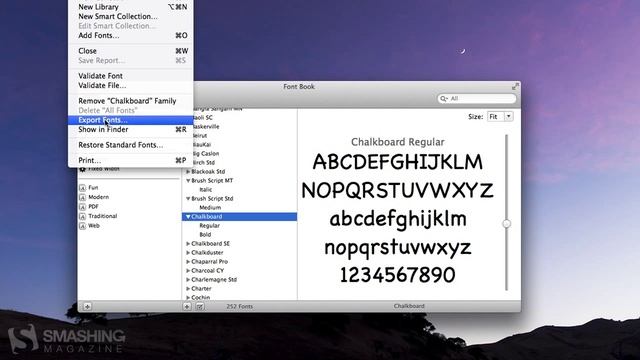Select the Baskerville font row

[245, 127]
